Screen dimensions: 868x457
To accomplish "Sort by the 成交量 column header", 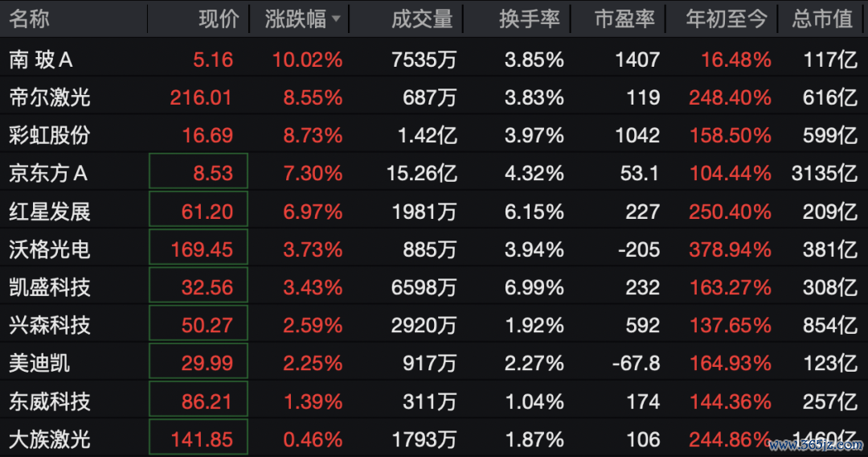I will pos(422,19).
